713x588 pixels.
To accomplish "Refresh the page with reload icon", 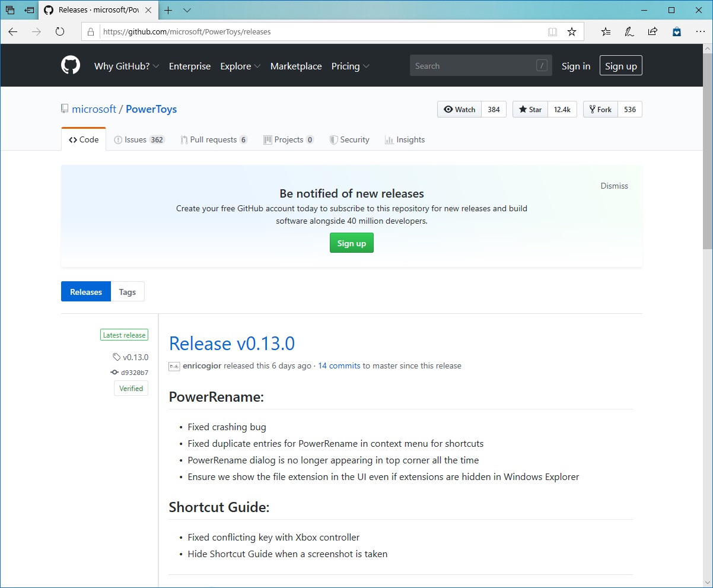I will (59, 32).
